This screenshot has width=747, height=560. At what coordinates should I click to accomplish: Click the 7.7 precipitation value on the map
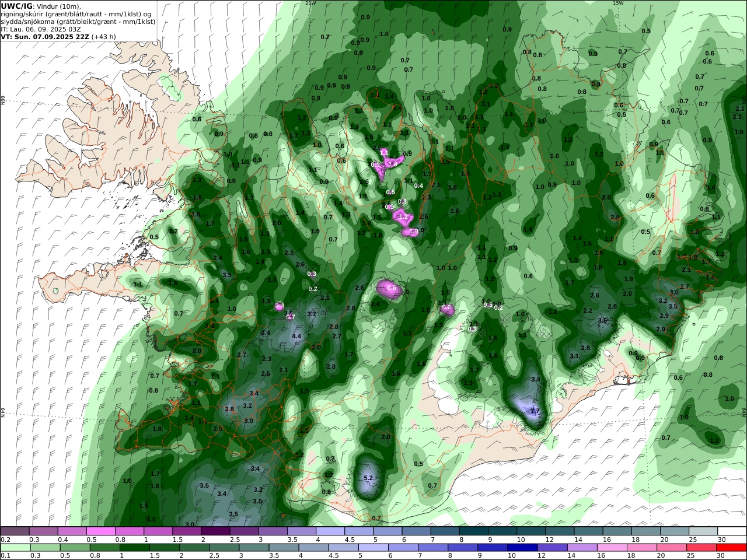535,411
